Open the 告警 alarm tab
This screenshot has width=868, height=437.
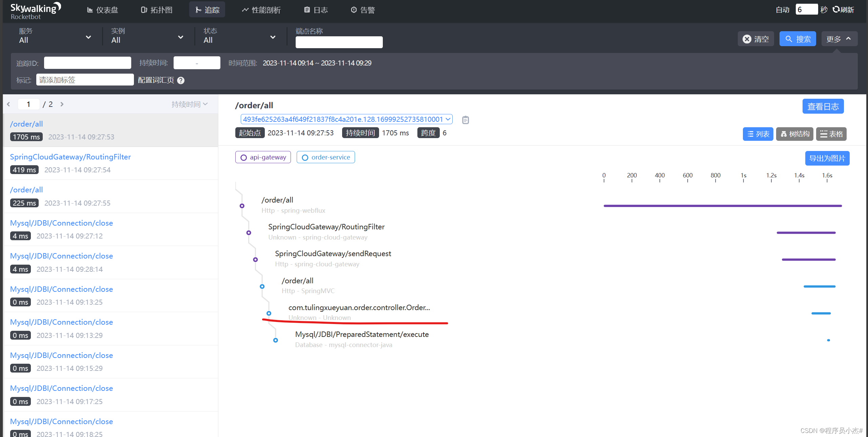click(x=363, y=10)
